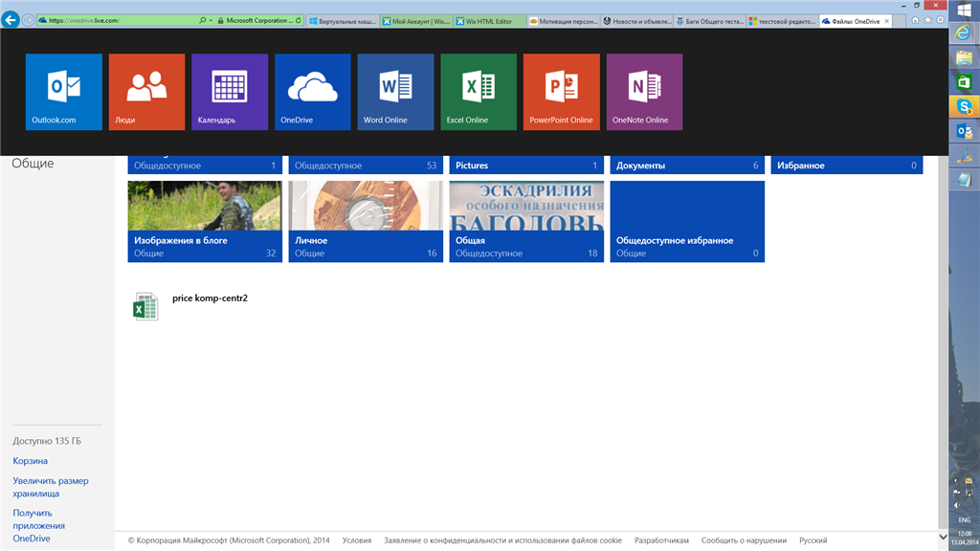Screen dimensions: 980x551
Task: Switch to the Виртуальные маш... tab
Action: (x=343, y=21)
